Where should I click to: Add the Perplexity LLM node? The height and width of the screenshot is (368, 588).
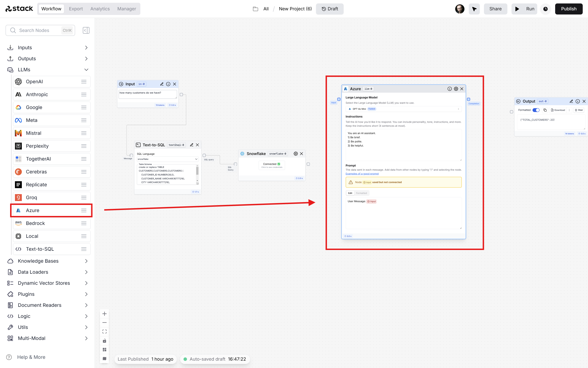52,146
